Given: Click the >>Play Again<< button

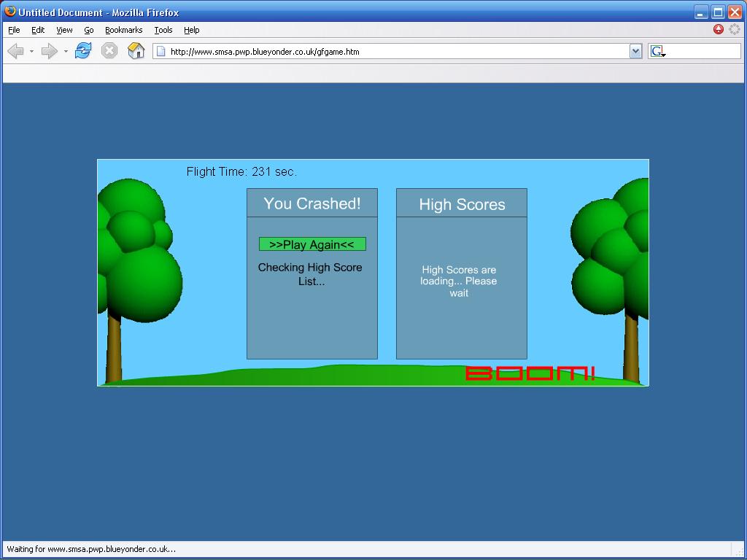Looking at the screenshot, I should coord(312,244).
